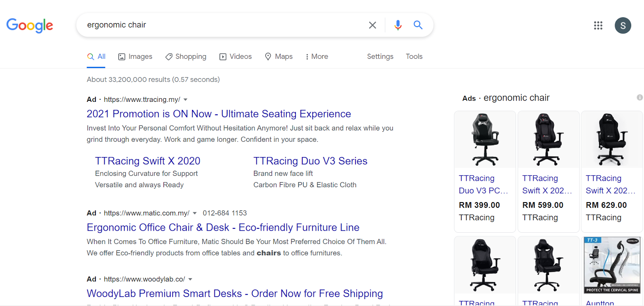Click the https://www.woodylab.co/ URL text
The image size is (644, 306).
[144, 279]
